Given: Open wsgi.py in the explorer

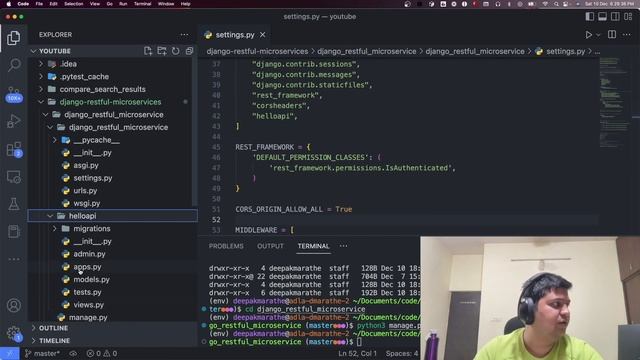Looking at the screenshot, I should [87, 203].
